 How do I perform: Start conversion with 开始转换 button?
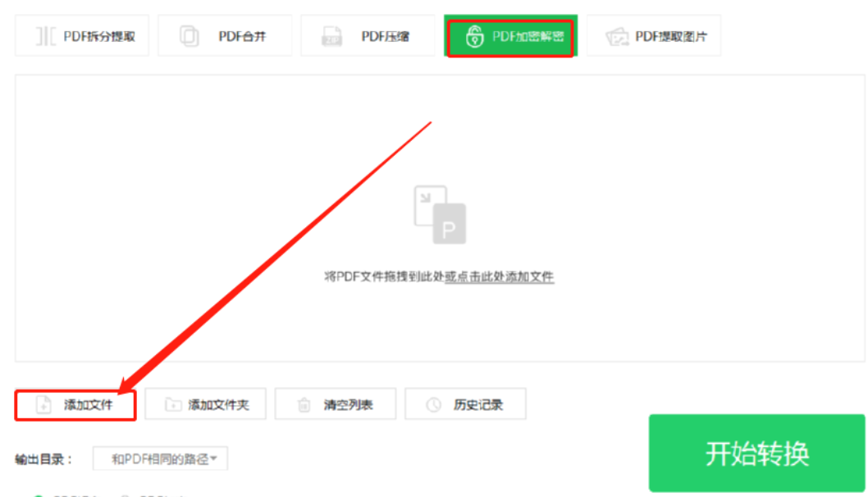(756, 453)
